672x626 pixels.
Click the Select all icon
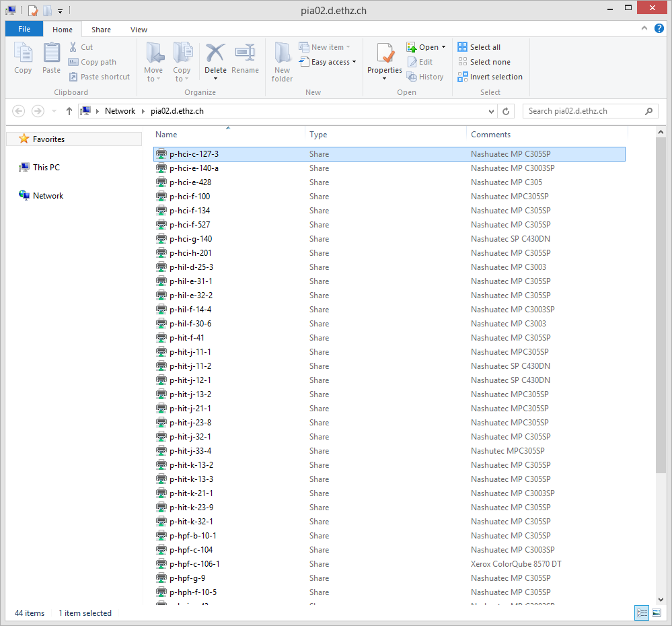pos(462,46)
